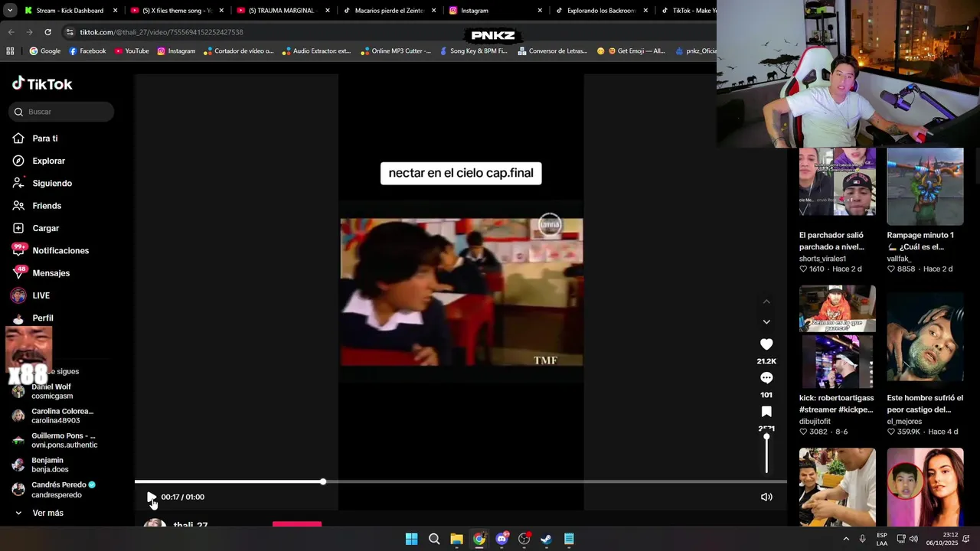980x551 pixels.
Task: Open El parchador salió parchado video thumbnail
Action: pos(838,182)
